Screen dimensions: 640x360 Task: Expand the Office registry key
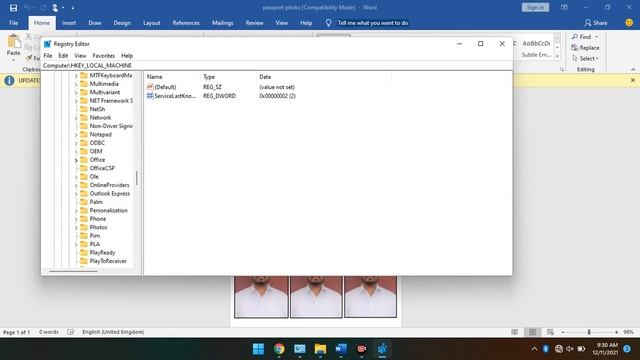point(76,160)
